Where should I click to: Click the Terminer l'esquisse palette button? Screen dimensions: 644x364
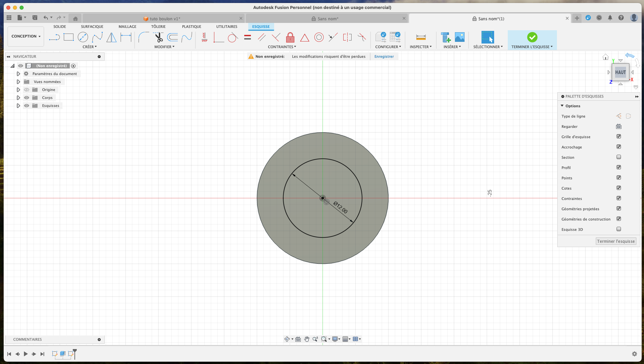(x=616, y=241)
